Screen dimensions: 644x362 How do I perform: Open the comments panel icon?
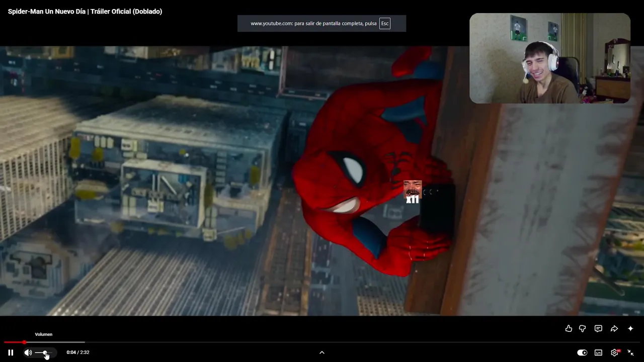598,328
